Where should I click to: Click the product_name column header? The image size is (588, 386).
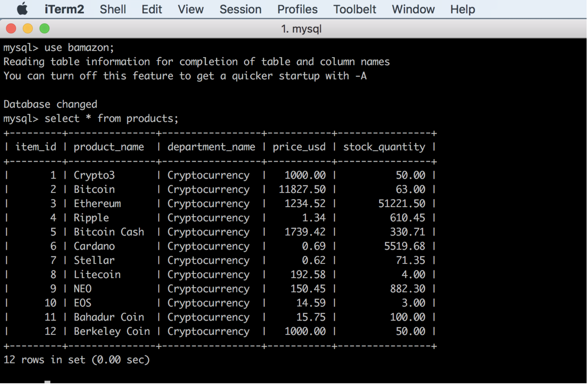[x=109, y=147]
